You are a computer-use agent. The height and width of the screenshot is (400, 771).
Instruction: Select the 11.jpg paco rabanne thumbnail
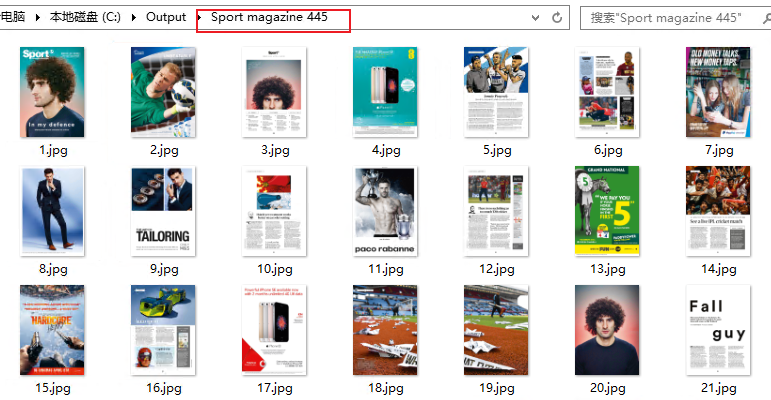click(x=385, y=211)
